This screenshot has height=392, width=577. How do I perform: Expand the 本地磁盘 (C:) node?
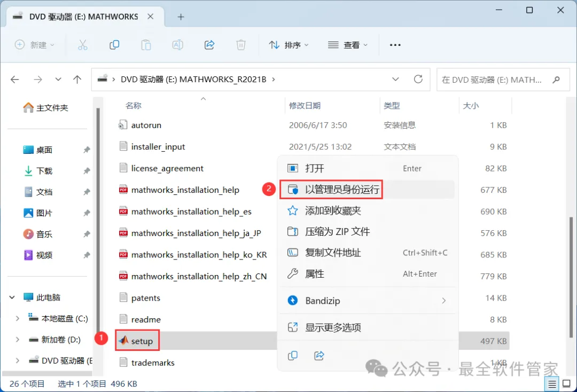click(x=17, y=318)
